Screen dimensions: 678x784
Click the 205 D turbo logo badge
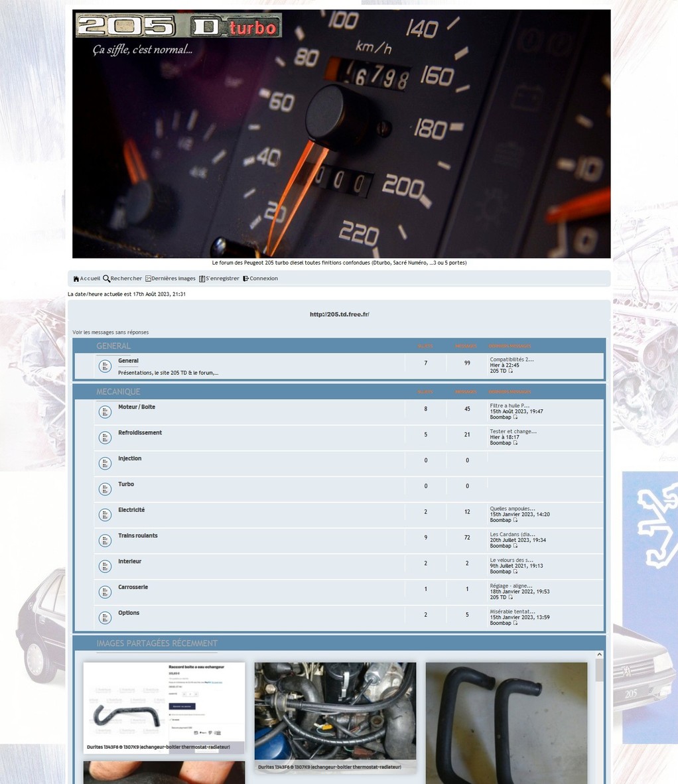(x=178, y=25)
